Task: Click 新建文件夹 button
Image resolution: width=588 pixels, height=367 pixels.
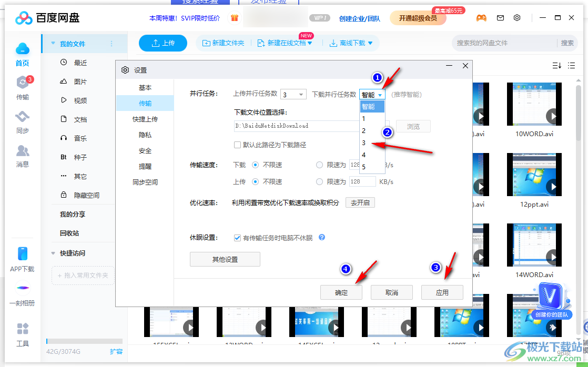Action: [224, 43]
